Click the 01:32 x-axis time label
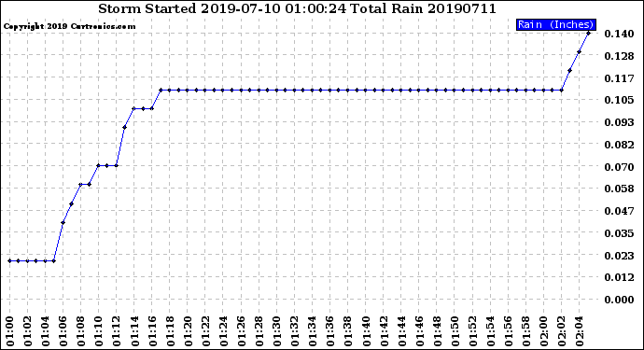644x350 pixels. tap(295, 331)
